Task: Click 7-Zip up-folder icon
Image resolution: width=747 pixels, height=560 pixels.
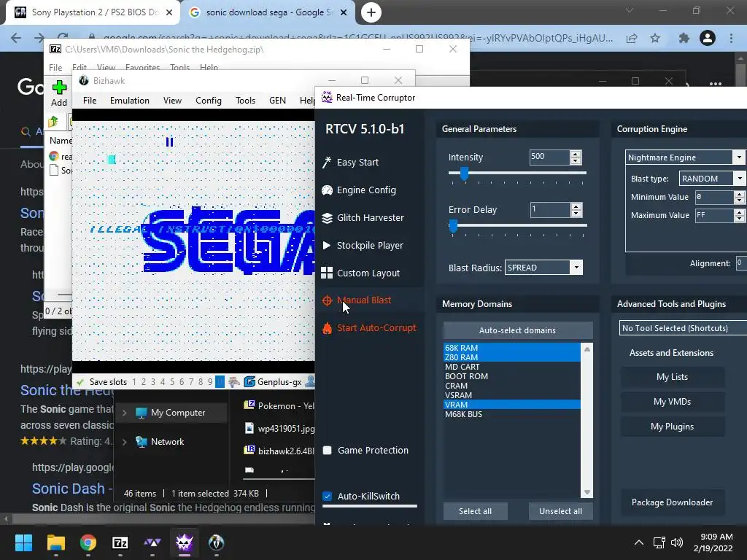Action: point(53,122)
